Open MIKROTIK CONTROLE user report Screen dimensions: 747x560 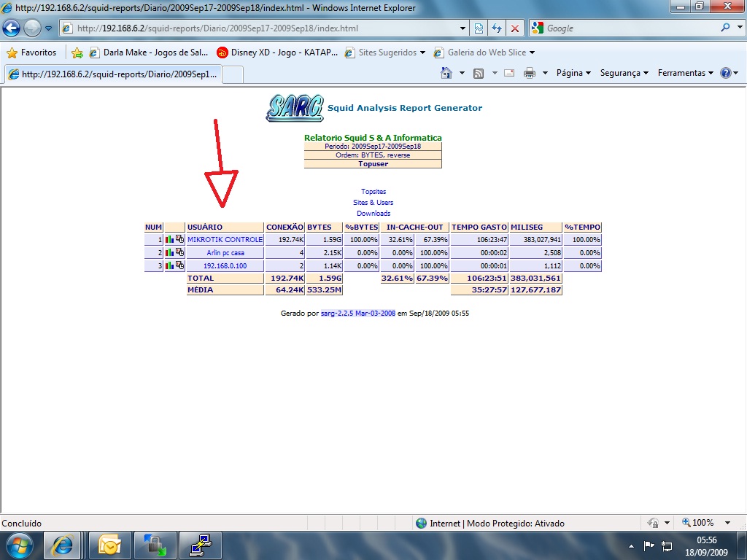coord(225,239)
